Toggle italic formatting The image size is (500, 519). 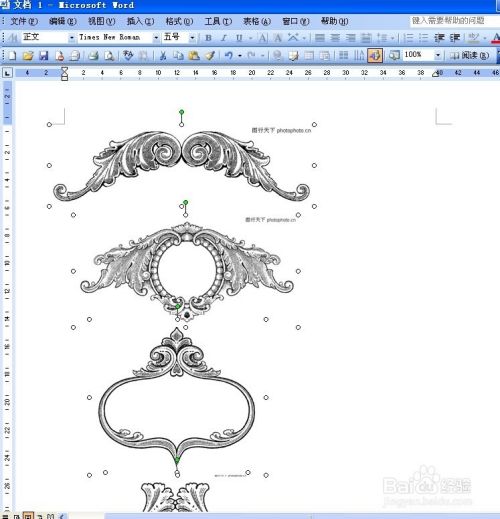tap(224, 38)
